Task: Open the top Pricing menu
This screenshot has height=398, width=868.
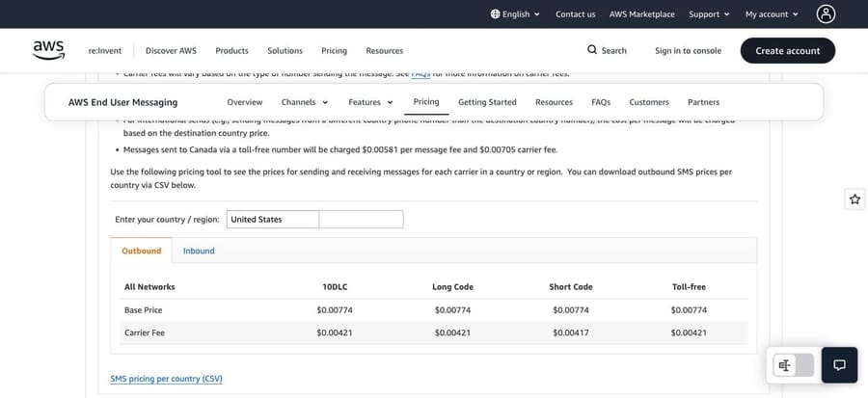Action: click(x=335, y=51)
